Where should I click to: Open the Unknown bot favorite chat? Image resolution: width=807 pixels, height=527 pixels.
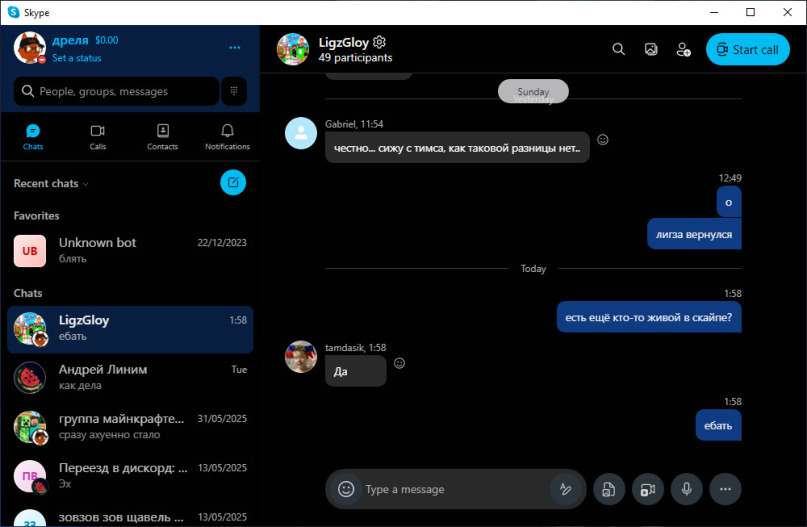click(130, 251)
